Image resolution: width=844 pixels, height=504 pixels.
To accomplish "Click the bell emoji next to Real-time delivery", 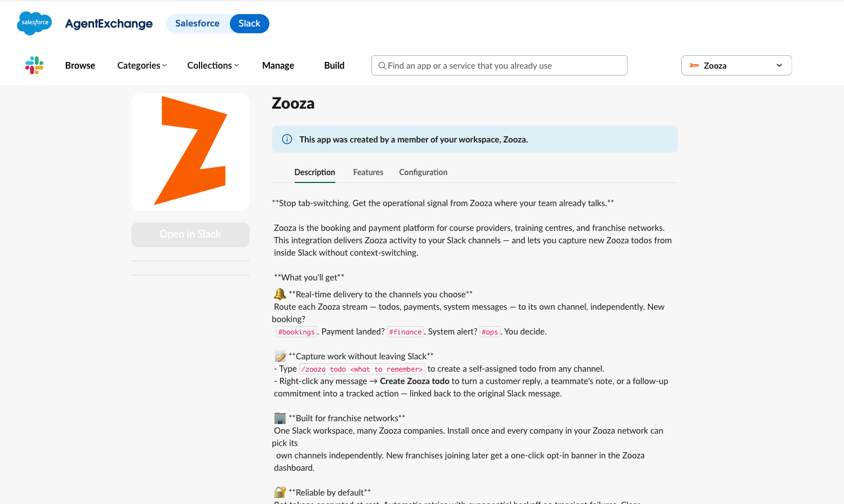I will click(280, 294).
